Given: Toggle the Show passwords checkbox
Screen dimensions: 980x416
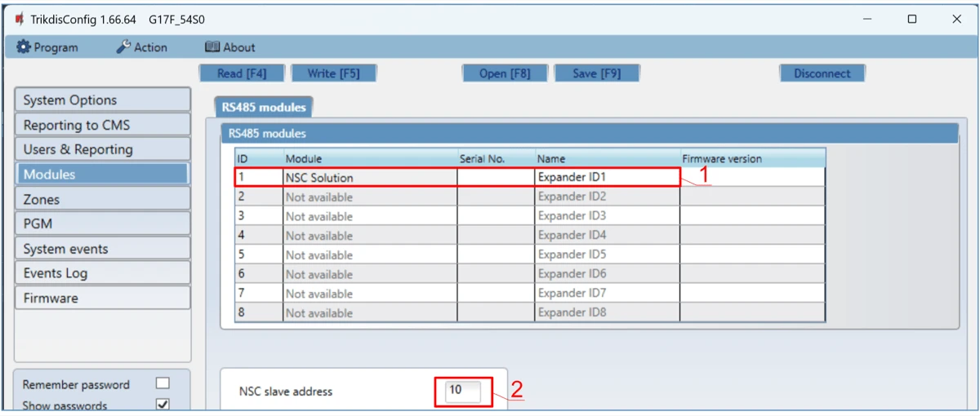Looking at the screenshot, I should pos(163,404).
